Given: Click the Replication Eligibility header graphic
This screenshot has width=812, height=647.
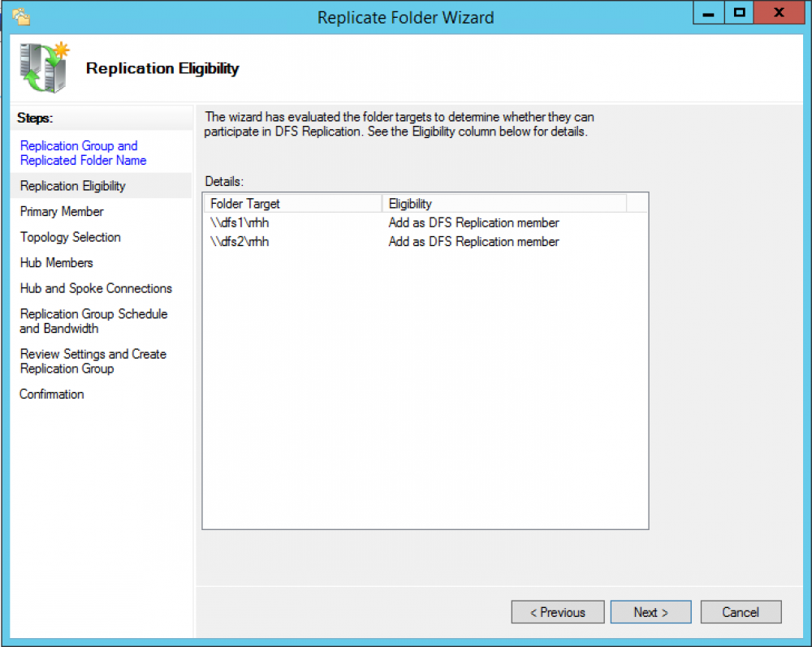Looking at the screenshot, I should tap(44, 65).
